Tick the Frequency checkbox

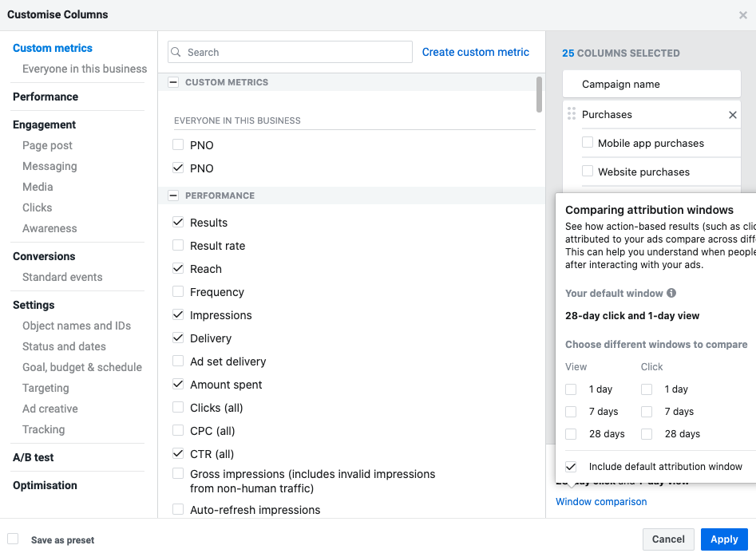(178, 292)
